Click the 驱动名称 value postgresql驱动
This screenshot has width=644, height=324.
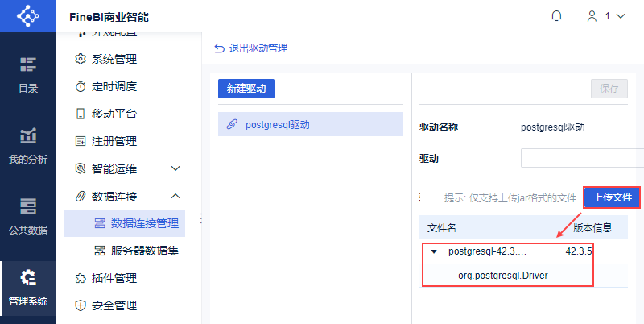(x=553, y=127)
